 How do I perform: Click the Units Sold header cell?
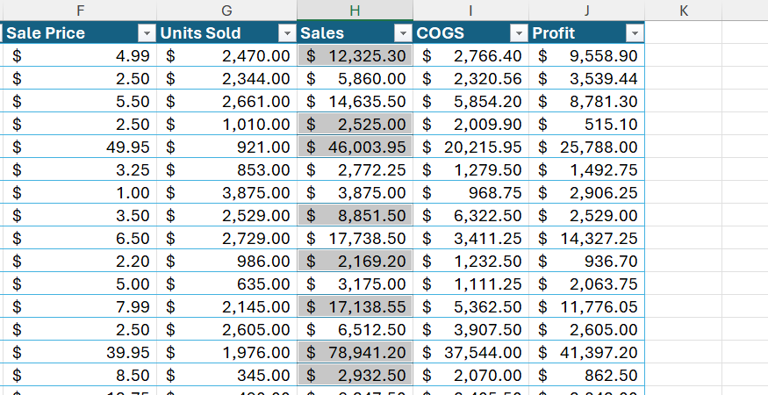click(x=227, y=33)
